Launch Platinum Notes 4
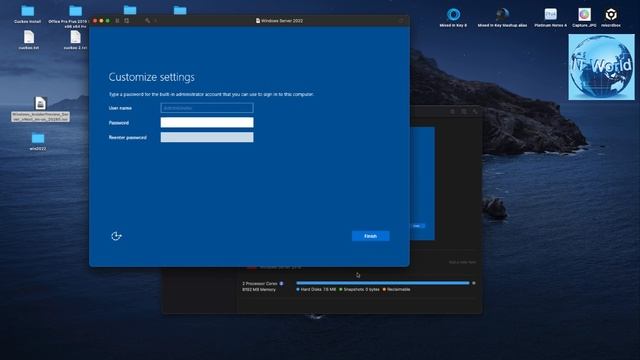This screenshot has width=640, height=360. click(551, 15)
